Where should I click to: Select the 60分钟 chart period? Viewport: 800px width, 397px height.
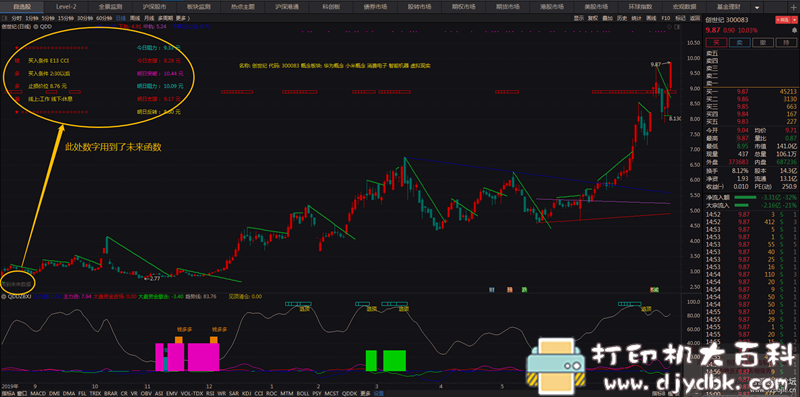click(104, 18)
